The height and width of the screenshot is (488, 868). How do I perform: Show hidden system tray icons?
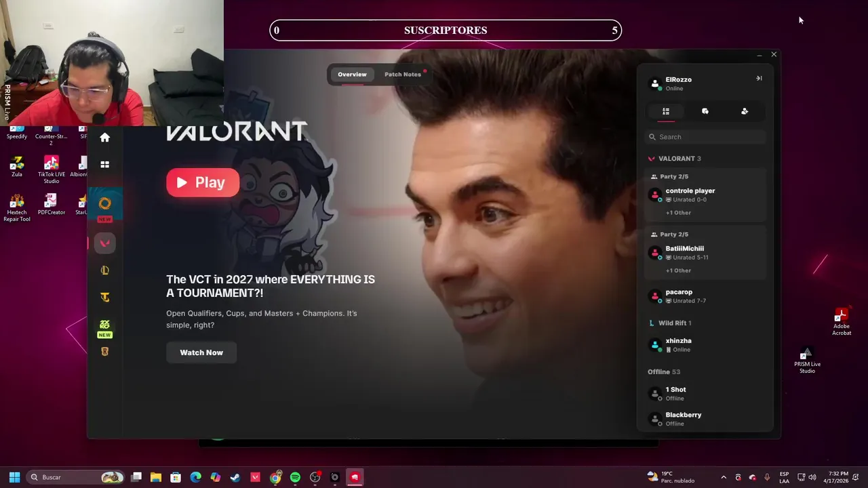(x=724, y=477)
